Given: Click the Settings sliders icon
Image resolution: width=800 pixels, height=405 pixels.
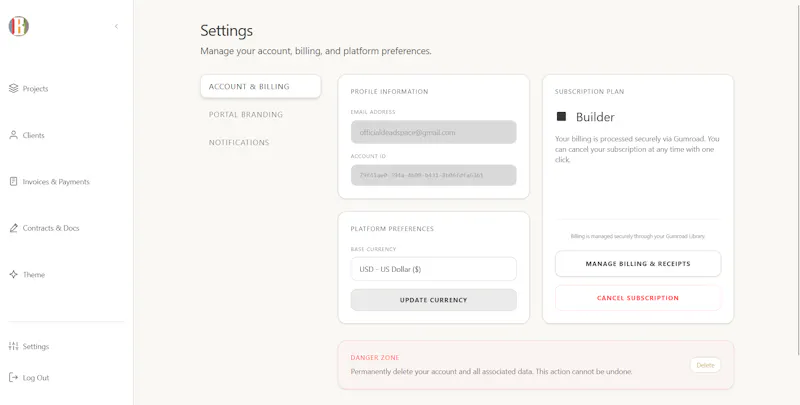Looking at the screenshot, I should [13, 346].
